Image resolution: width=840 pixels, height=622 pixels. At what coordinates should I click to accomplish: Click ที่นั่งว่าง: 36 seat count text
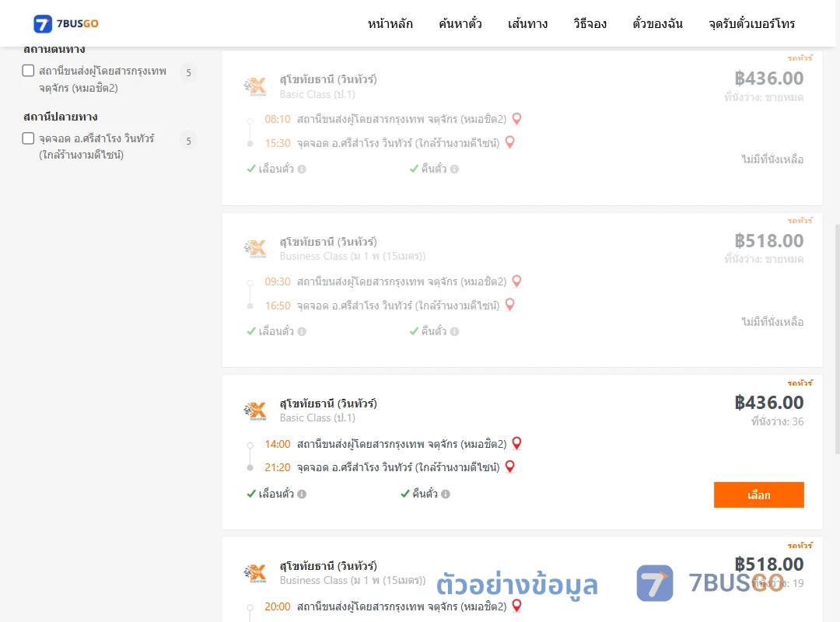[x=777, y=421]
